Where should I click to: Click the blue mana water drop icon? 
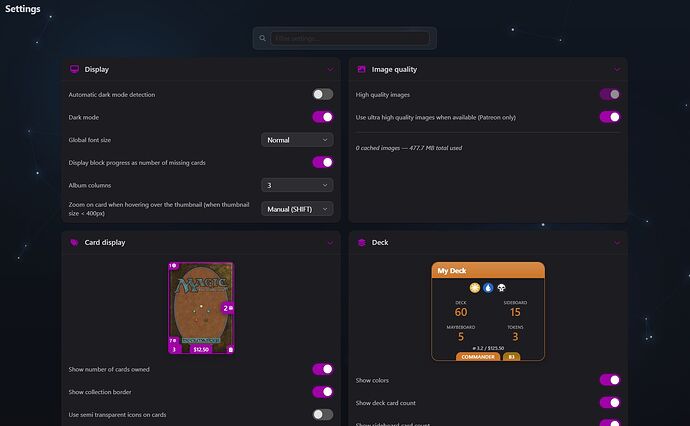tap(488, 288)
